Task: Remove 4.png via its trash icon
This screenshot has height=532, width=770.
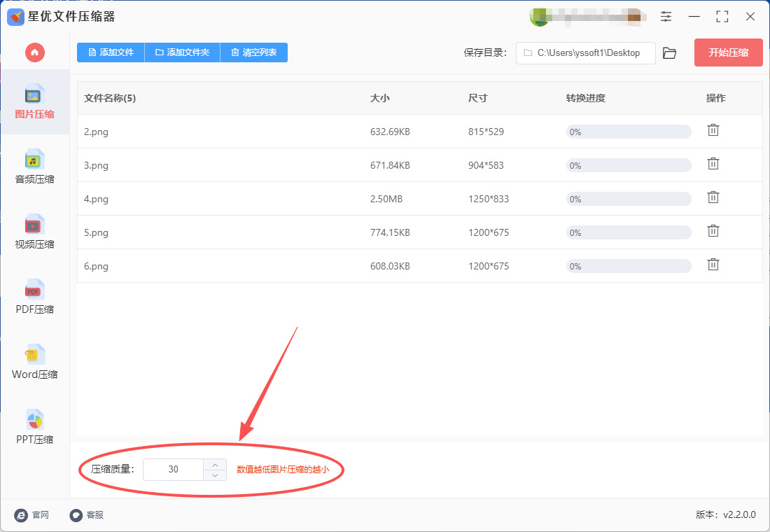Action: click(713, 197)
